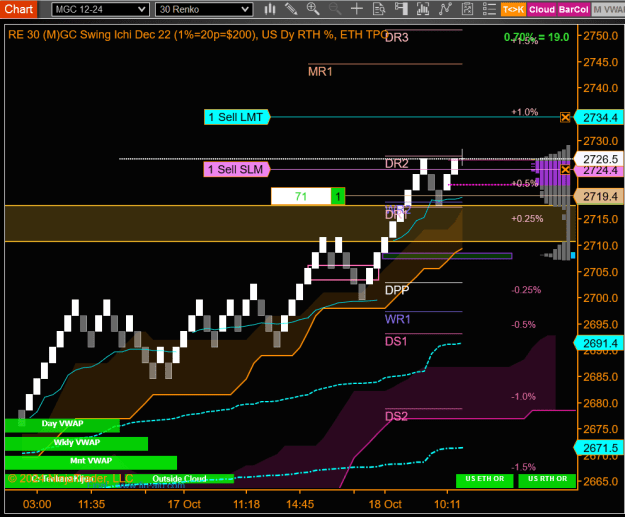Click the 03:00 time axis label
The height and width of the screenshot is (517, 625).
37,504
